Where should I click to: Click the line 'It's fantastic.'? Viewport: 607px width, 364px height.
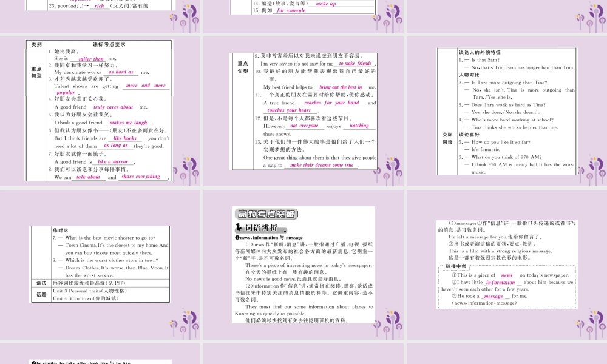click(x=486, y=149)
